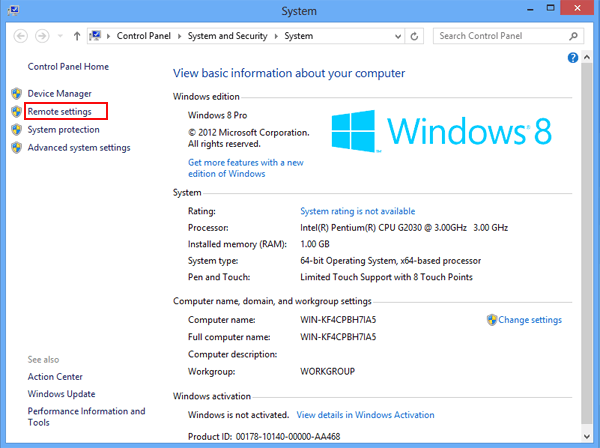600x448 pixels.
Task: Open Control Panel Home
Action: 68,67
